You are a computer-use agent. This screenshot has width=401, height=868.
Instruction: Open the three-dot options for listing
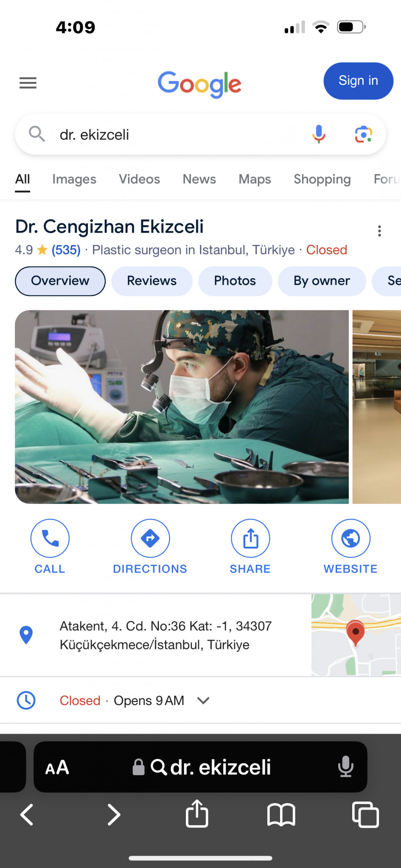[379, 231]
